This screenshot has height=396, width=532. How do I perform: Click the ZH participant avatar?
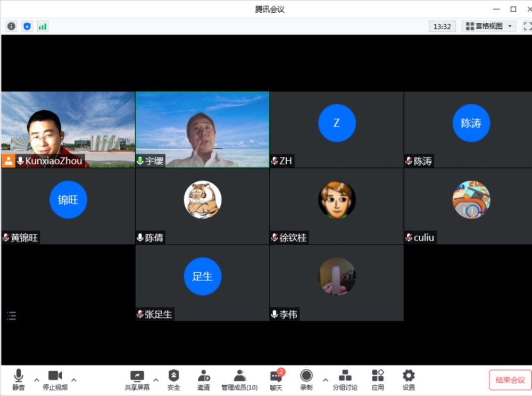click(x=337, y=123)
